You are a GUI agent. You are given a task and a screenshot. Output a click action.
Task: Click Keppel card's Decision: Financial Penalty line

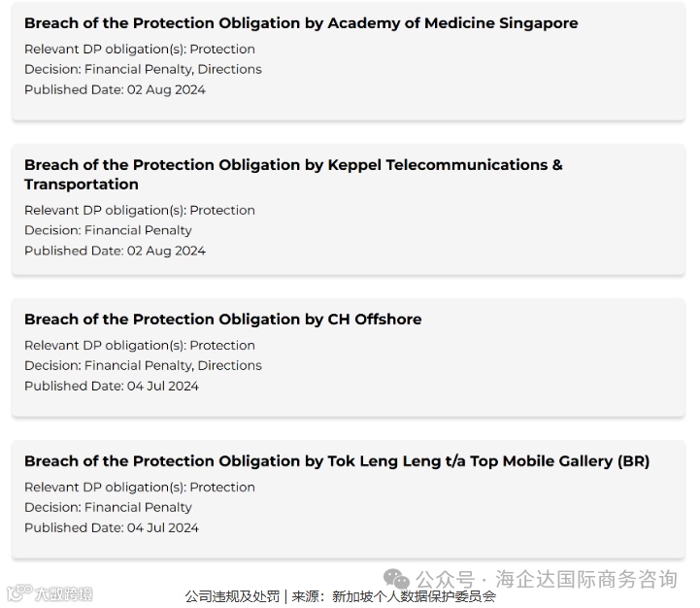(x=108, y=230)
